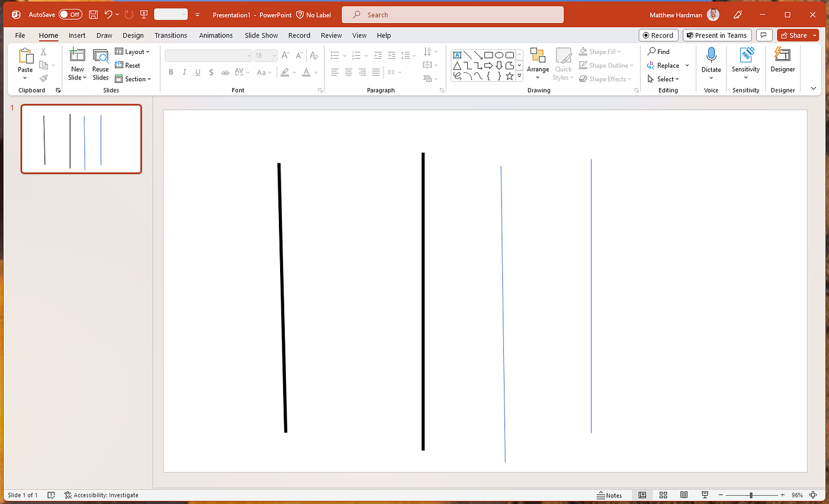Select the Rectangle shape tool

pyautogui.click(x=489, y=54)
